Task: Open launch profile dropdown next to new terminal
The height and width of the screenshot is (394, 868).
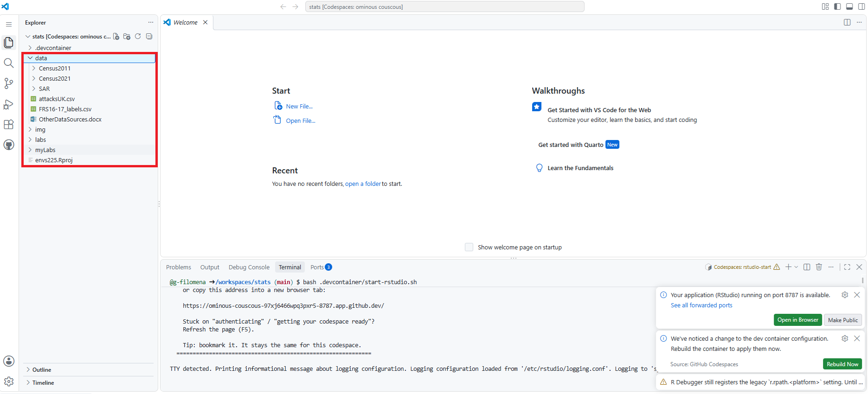Action: [796, 267]
